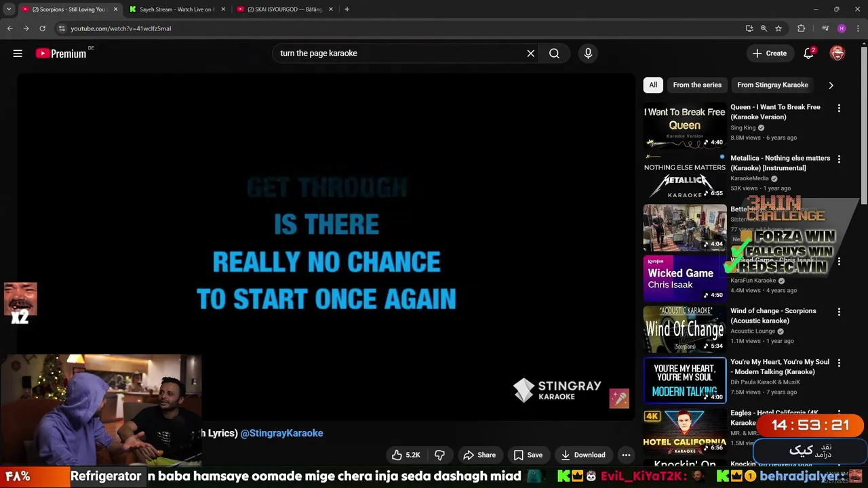The image size is (868, 488).
Task: Download the video
Action: (583, 455)
